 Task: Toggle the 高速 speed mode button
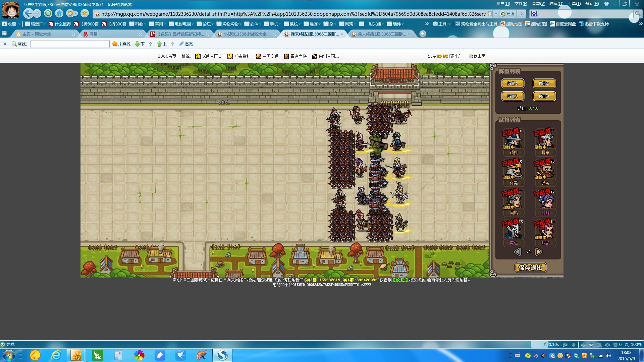coord(507,14)
